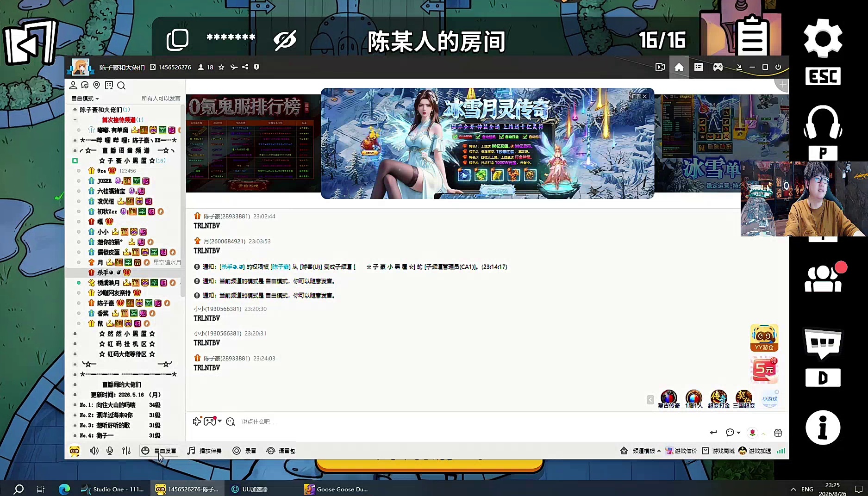Expand the flower options chevron
The image size is (868, 496).
pos(763,434)
